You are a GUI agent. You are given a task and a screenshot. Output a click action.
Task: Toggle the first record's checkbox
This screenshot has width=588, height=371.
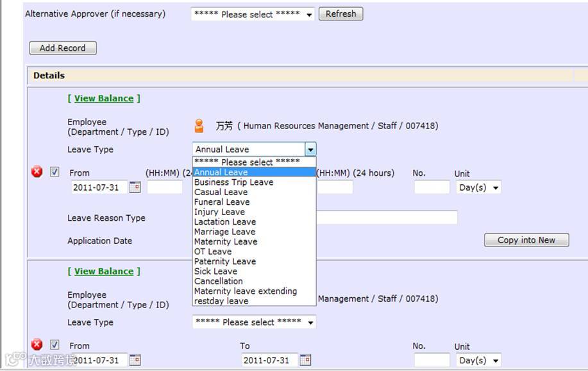(55, 172)
